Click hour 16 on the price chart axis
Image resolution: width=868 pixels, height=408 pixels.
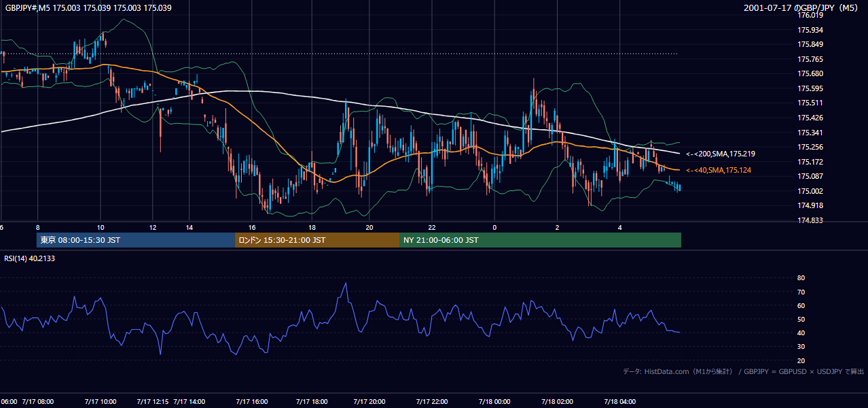(252, 227)
